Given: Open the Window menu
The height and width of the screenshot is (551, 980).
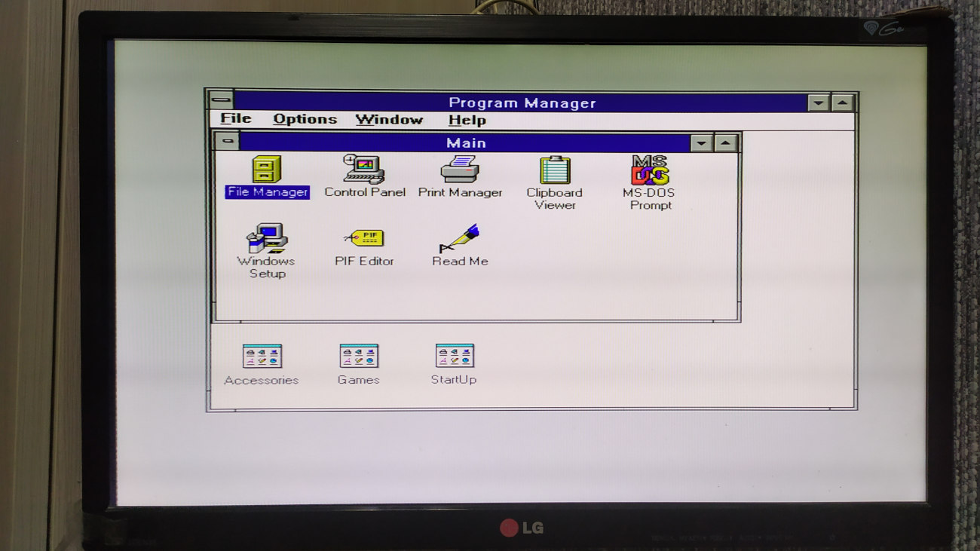Looking at the screenshot, I should (389, 120).
